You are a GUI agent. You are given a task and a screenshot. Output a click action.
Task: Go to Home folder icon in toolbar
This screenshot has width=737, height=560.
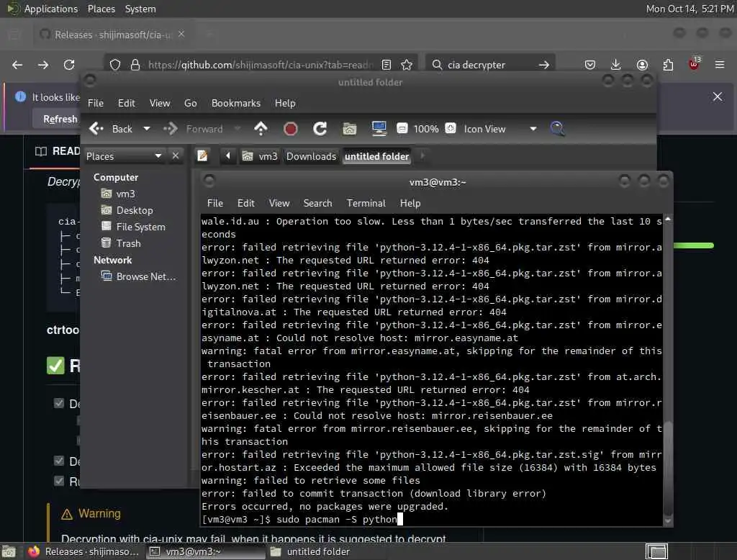coord(349,128)
